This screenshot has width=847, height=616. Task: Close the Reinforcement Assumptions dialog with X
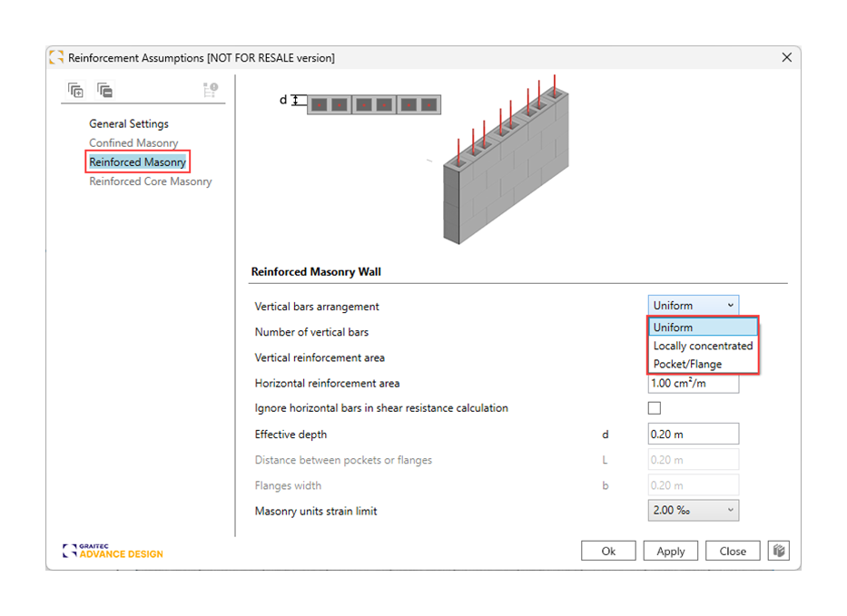click(786, 57)
